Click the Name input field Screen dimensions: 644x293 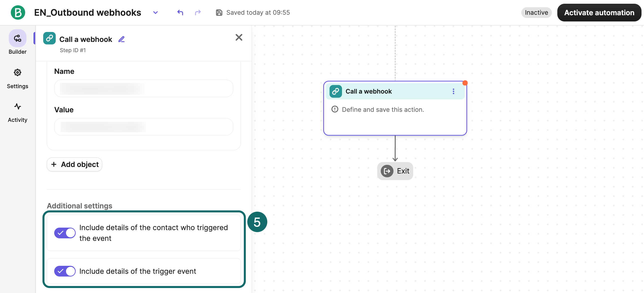click(x=144, y=88)
